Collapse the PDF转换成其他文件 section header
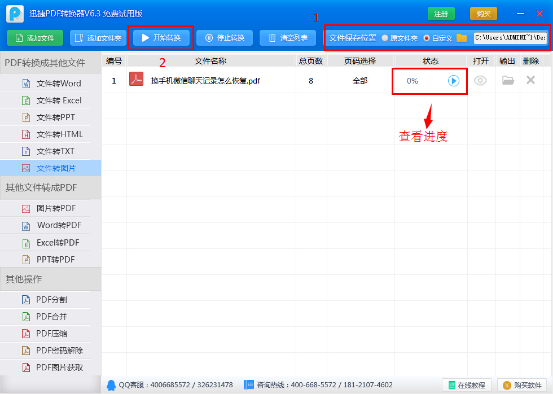 [x=50, y=63]
